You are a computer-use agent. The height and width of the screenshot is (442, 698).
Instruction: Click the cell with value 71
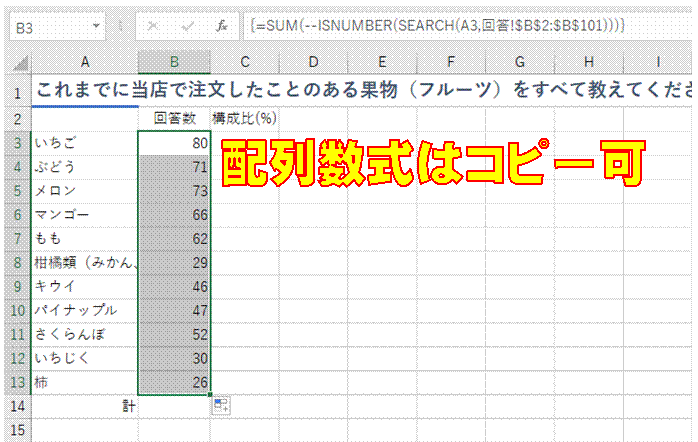(x=174, y=167)
